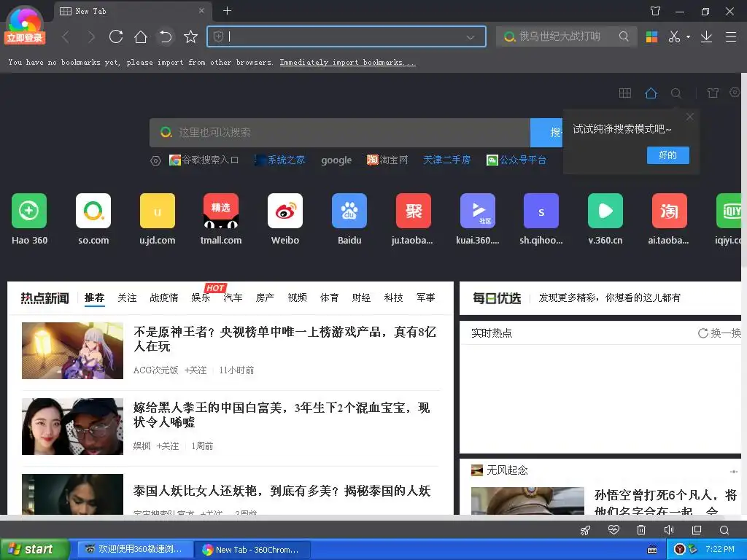
Task: Close the 试试纯净搜索模式吧 popup
Action: coord(689,117)
